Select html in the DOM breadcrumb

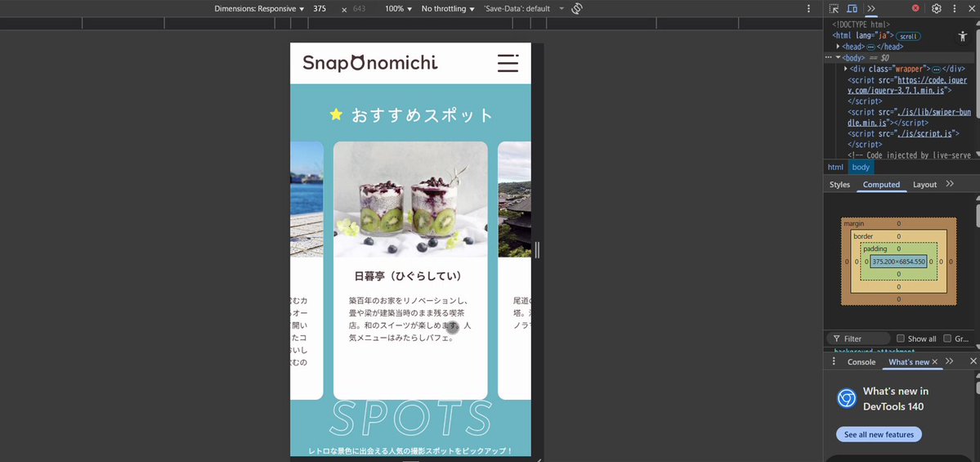(x=835, y=167)
